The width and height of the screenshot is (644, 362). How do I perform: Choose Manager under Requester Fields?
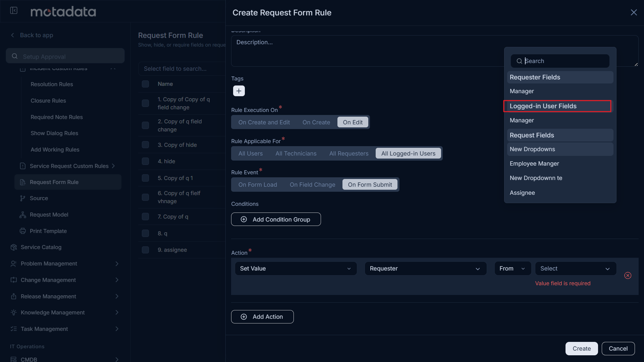tap(560, 91)
